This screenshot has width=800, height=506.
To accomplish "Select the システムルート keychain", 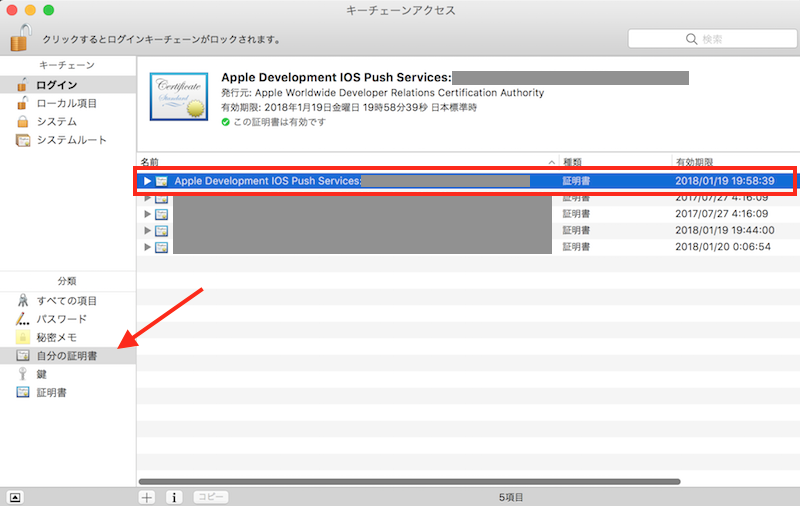I will click(x=68, y=140).
